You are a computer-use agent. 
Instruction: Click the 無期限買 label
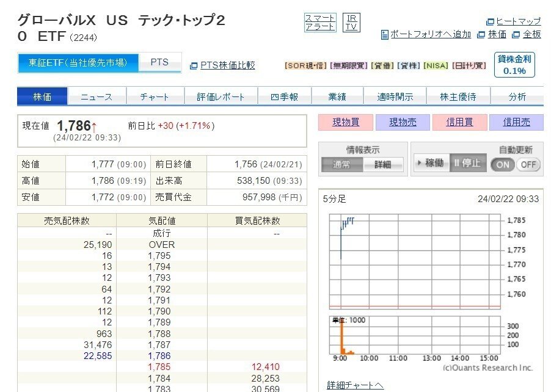(349, 66)
